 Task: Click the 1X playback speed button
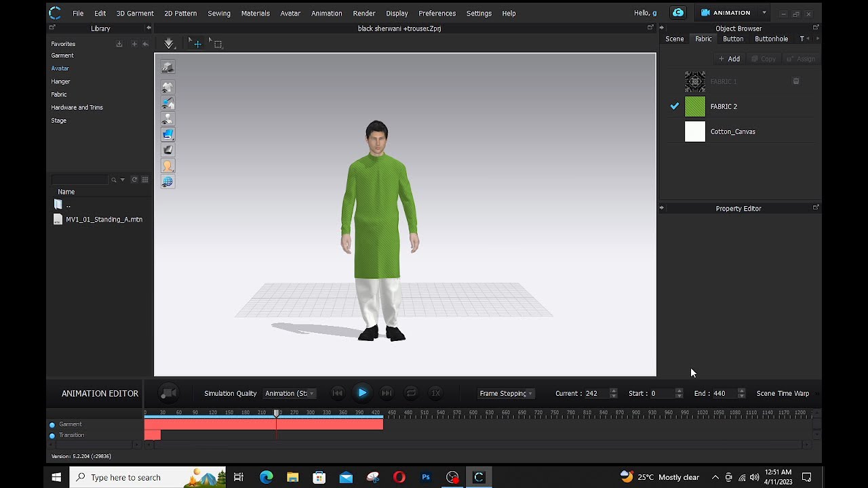click(x=436, y=393)
